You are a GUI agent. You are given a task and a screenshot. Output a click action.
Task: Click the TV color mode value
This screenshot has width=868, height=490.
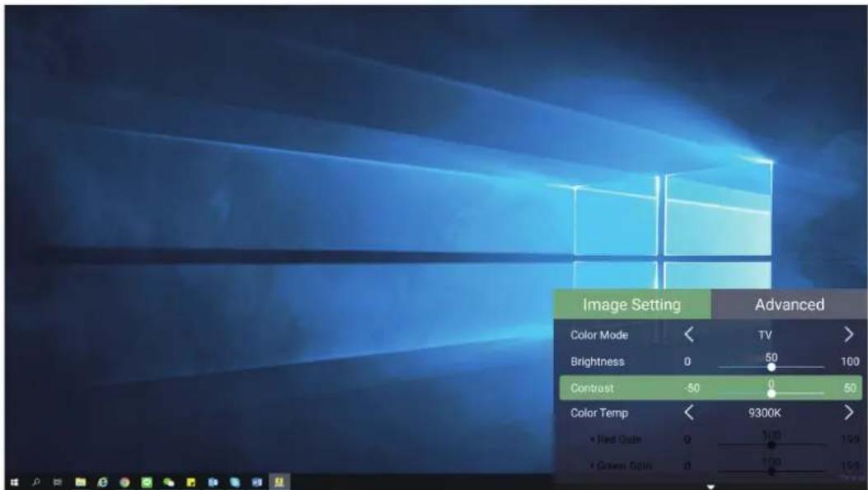tap(765, 335)
